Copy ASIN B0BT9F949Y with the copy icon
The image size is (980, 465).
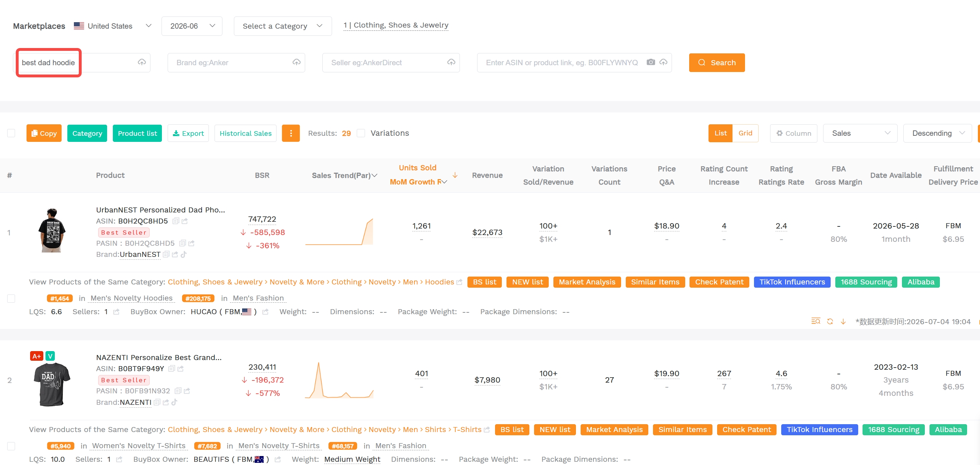172,369
